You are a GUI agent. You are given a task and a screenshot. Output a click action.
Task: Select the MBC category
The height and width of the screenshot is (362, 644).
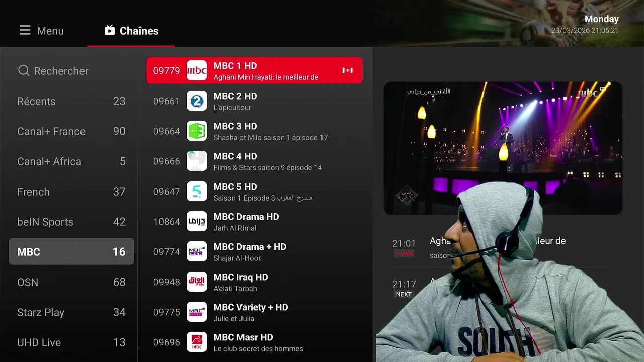71,251
